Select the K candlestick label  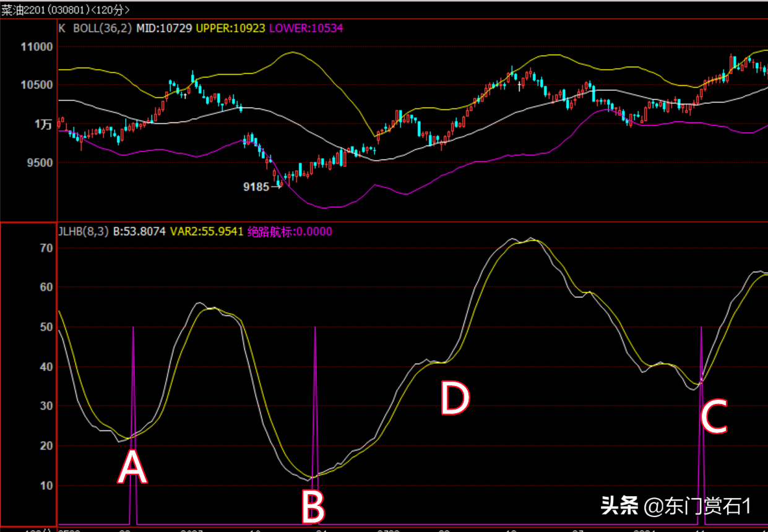click(x=61, y=28)
